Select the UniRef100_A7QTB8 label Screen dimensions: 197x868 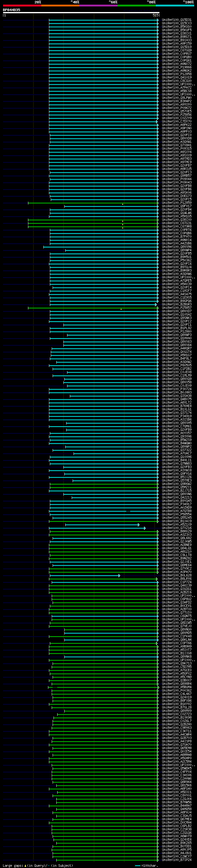pyautogui.click(x=177, y=511)
